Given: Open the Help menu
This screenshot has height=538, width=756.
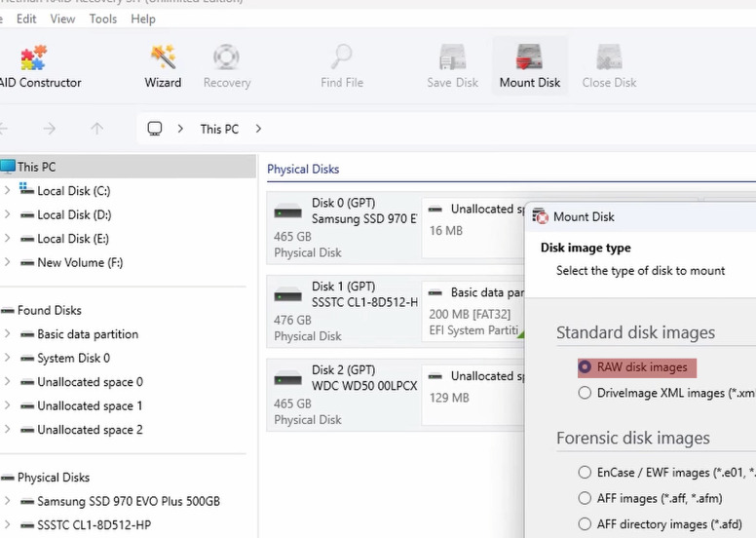Looking at the screenshot, I should click(143, 19).
